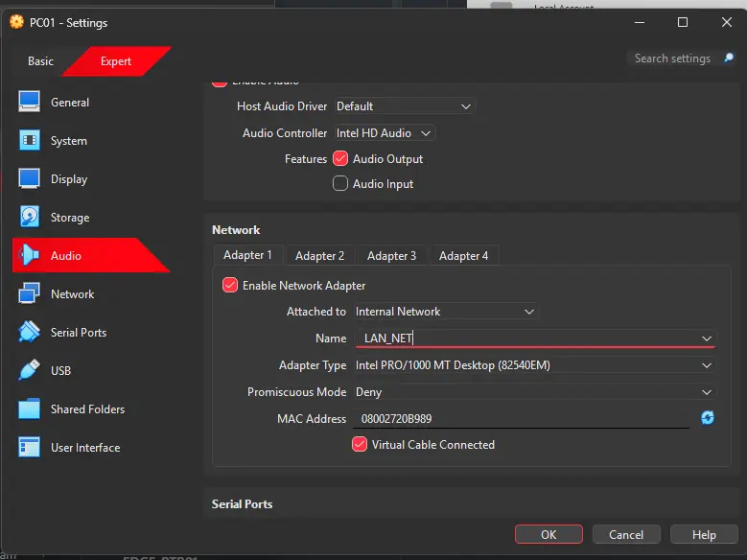Toggle Audio Output feature checkbox
The height and width of the screenshot is (560, 747).
point(340,158)
